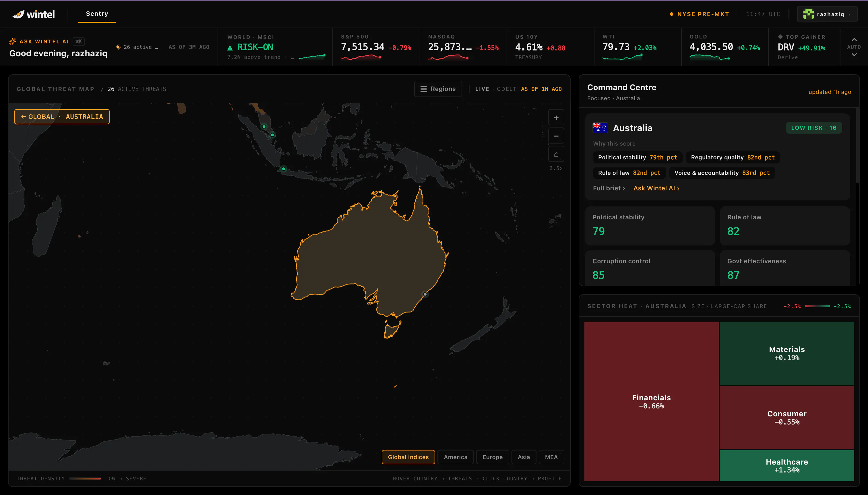Select Global Indices overlay

point(408,457)
